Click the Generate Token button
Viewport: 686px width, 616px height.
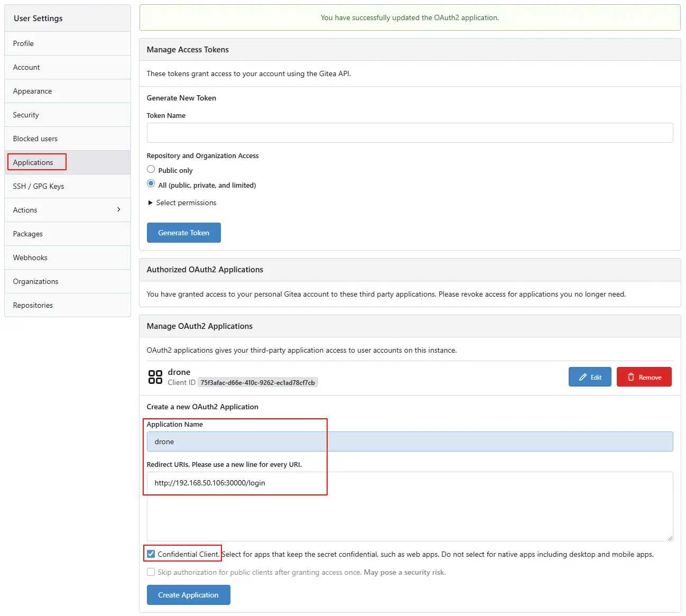183,233
